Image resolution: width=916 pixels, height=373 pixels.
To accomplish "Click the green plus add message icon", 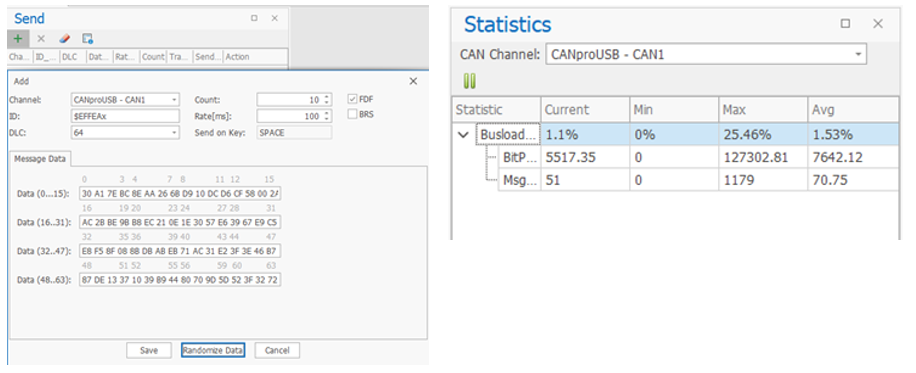I will coord(18,39).
